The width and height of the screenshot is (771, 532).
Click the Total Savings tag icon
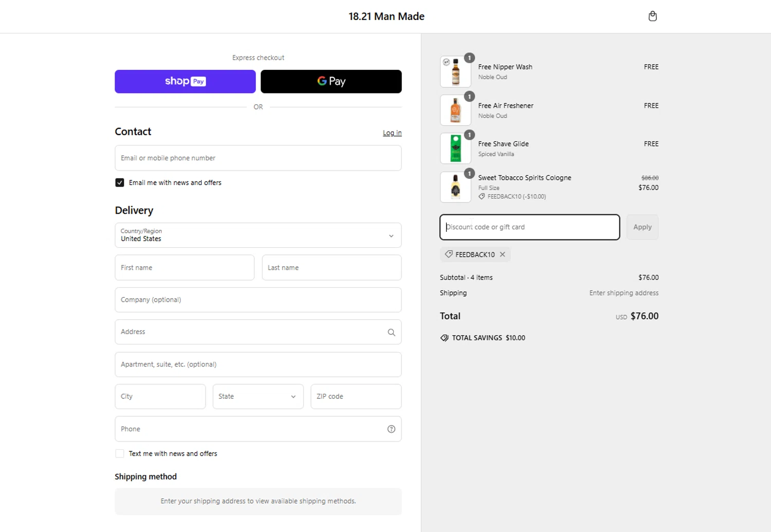tap(444, 338)
